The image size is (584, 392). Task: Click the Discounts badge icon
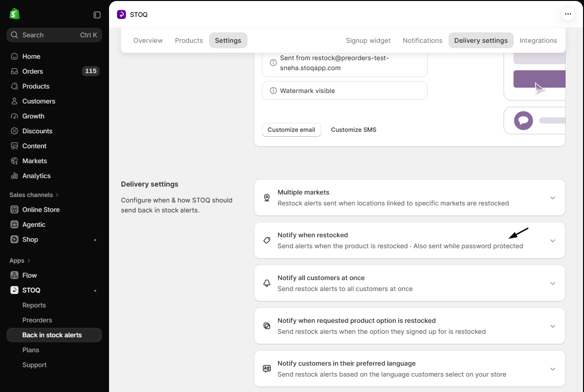(14, 131)
